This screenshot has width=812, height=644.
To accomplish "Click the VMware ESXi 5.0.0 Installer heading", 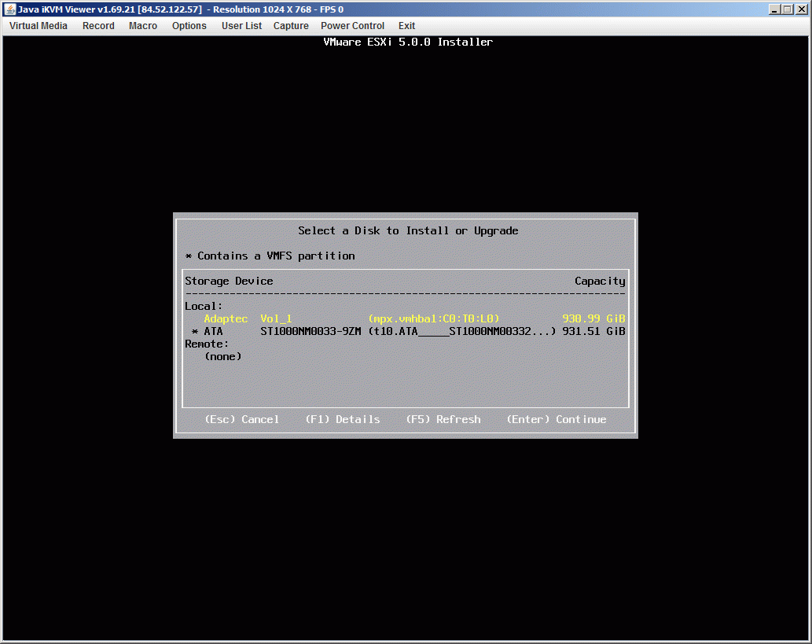I will point(408,42).
